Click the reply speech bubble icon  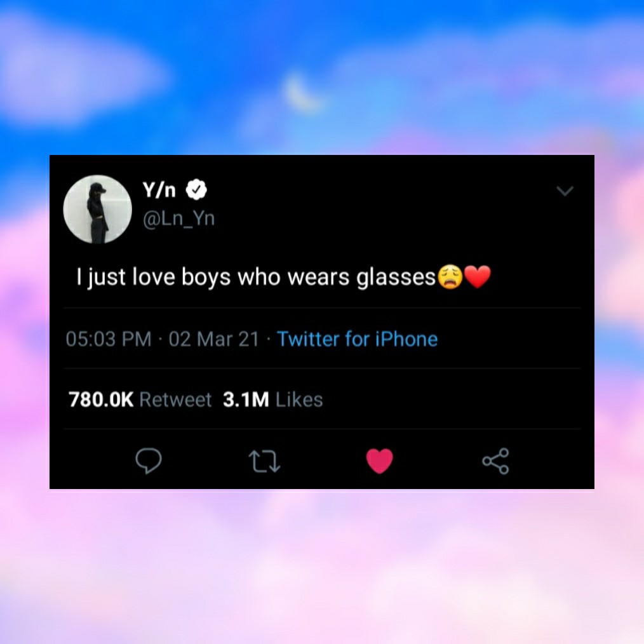[x=149, y=461]
